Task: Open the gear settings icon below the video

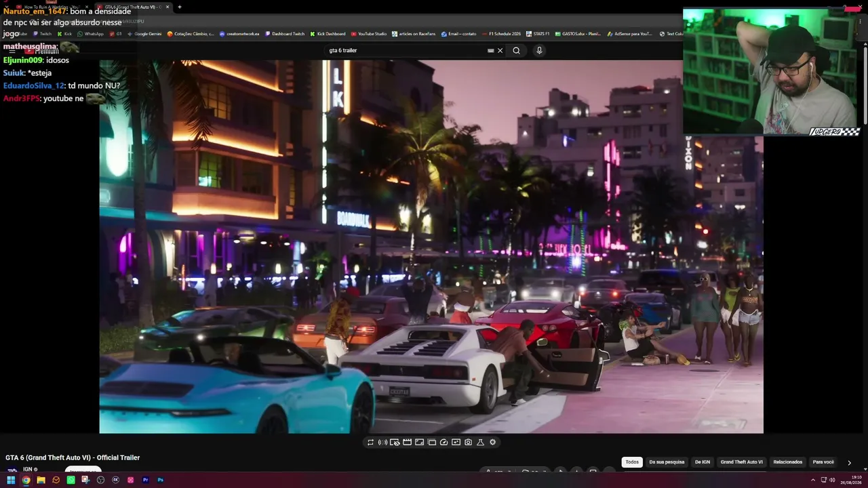Action: tap(493, 443)
